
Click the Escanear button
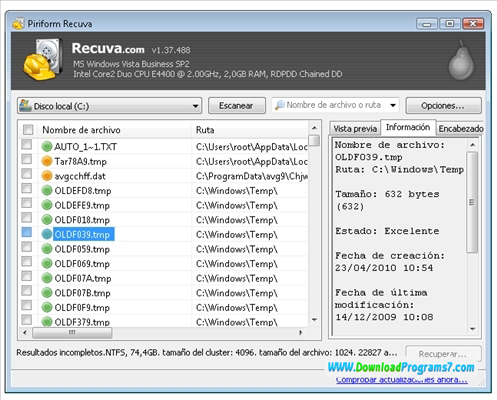pyautogui.click(x=237, y=106)
